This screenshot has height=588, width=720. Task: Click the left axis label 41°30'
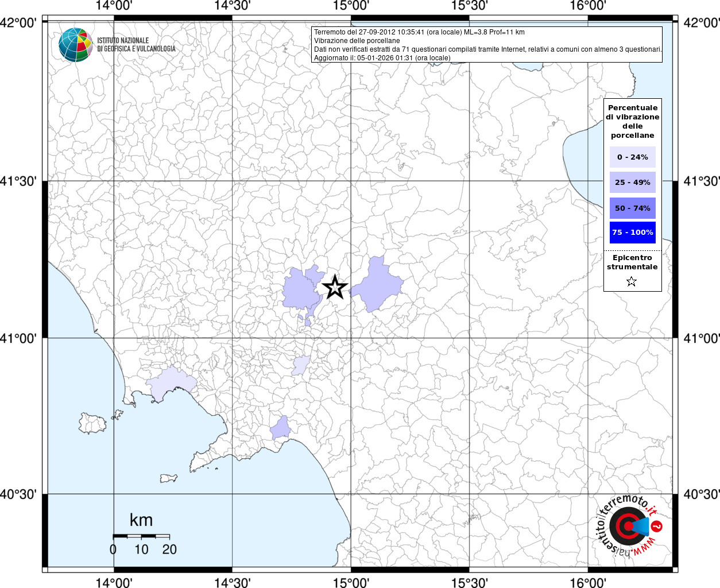click(18, 181)
